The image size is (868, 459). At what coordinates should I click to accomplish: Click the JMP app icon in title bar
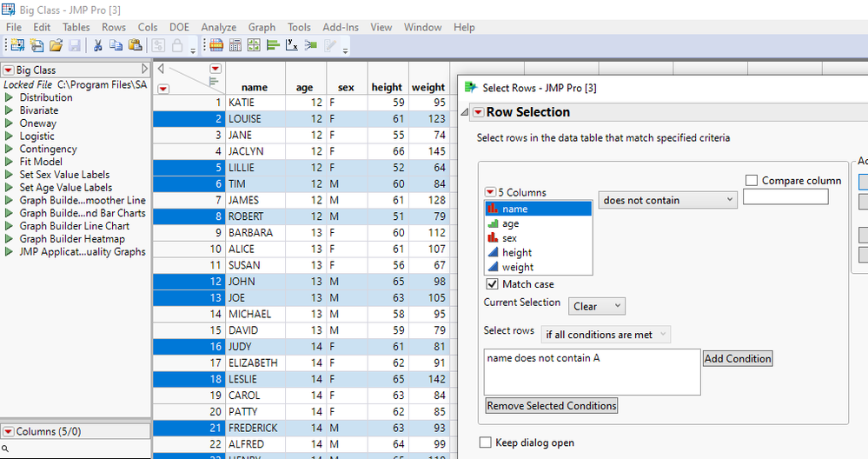point(9,10)
